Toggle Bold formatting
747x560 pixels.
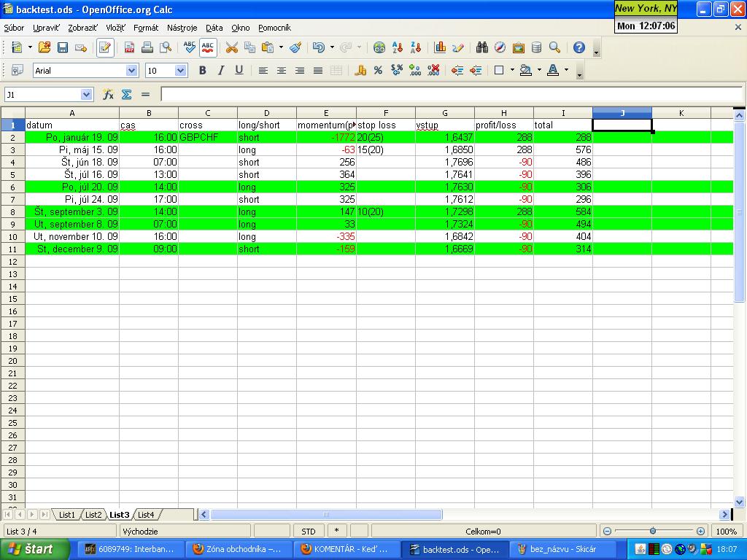[x=202, y=70]
